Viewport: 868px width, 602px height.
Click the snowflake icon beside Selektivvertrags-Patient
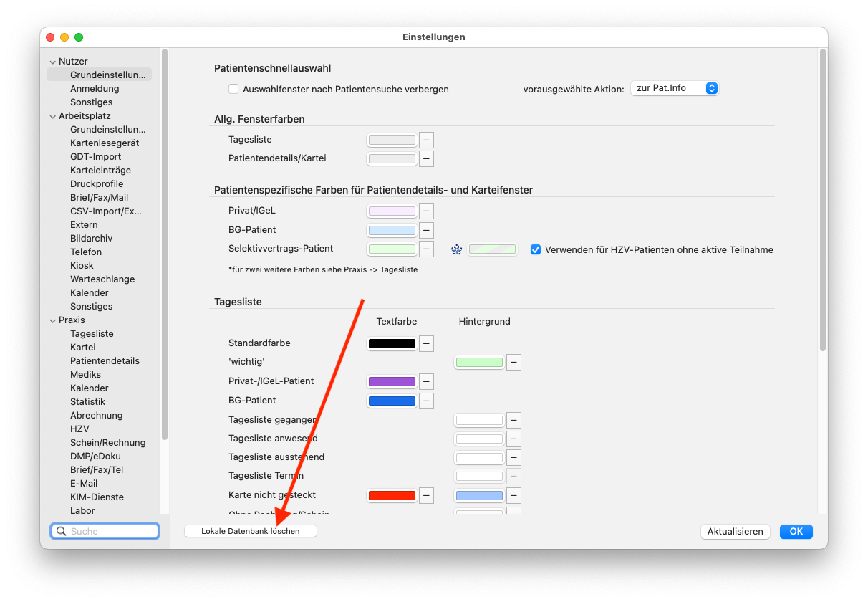coord(456,249)
